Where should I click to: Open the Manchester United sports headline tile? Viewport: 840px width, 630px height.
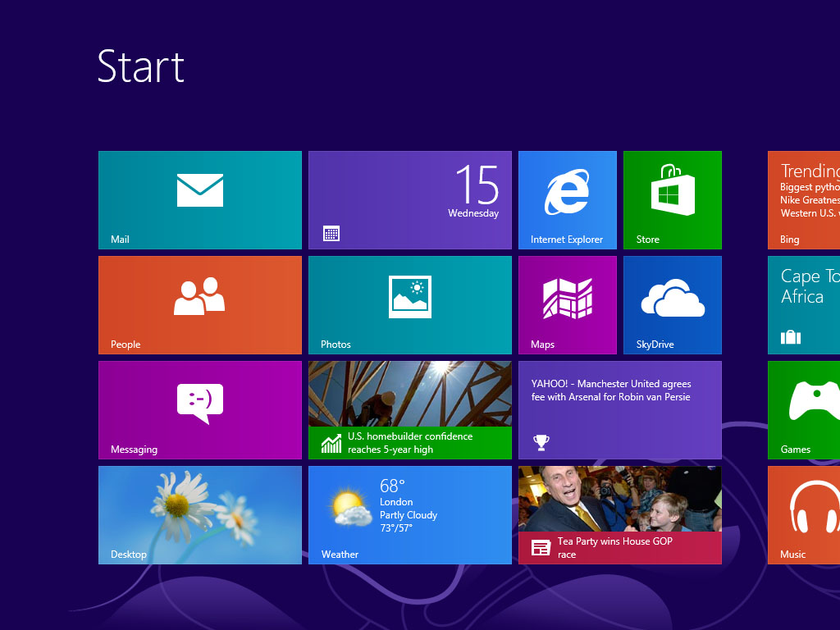tap(619, 409)
